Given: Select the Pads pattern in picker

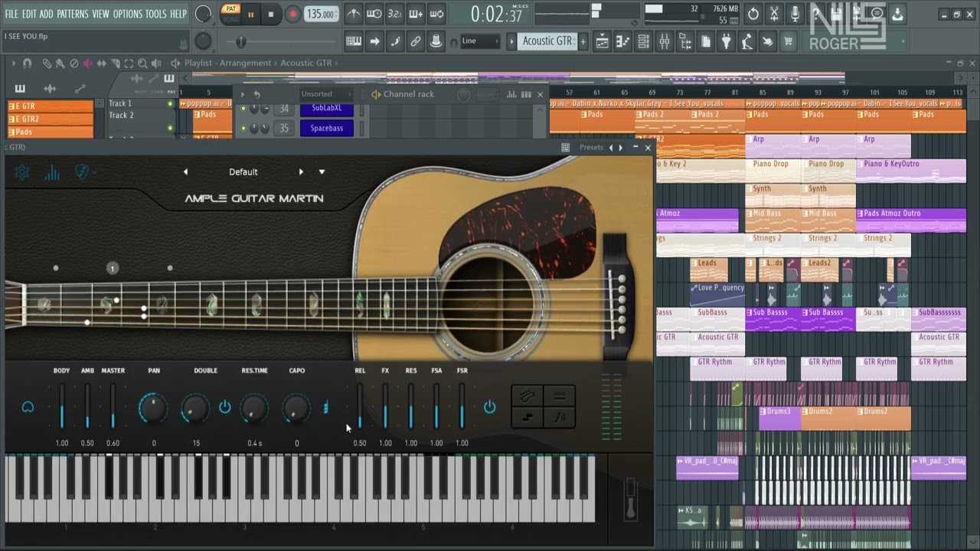Looking at the screenshot, I should coord(51,132).
